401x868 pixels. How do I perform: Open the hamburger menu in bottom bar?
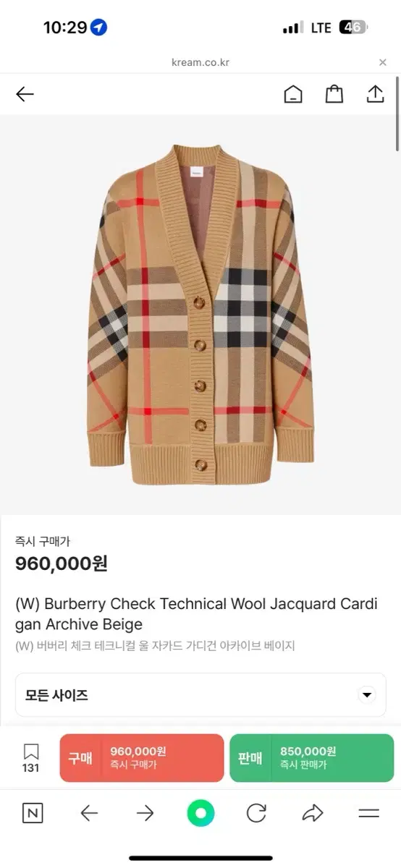368,814
